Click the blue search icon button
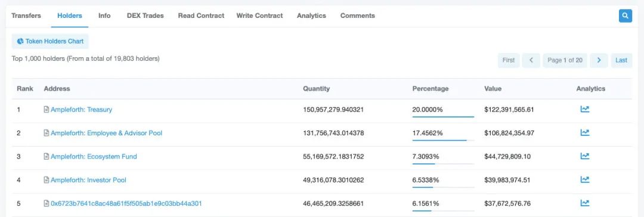This screenshot has width=644, height=217. [x=625, y=15]
